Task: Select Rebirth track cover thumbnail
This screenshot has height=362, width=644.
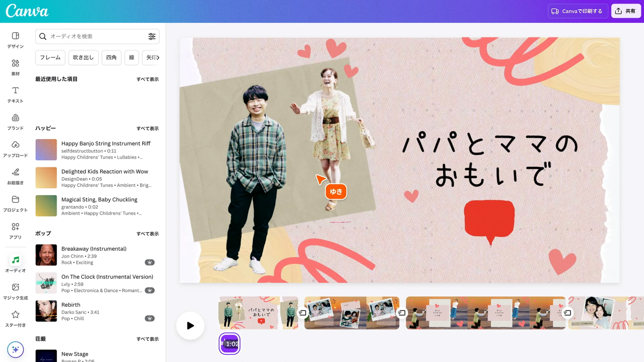Action: [x=46, y=311]
